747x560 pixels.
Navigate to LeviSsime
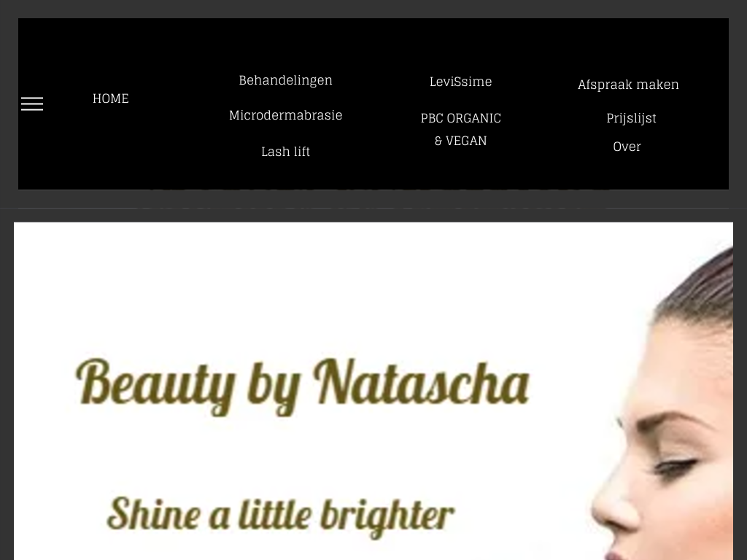(x=461, y=82)
